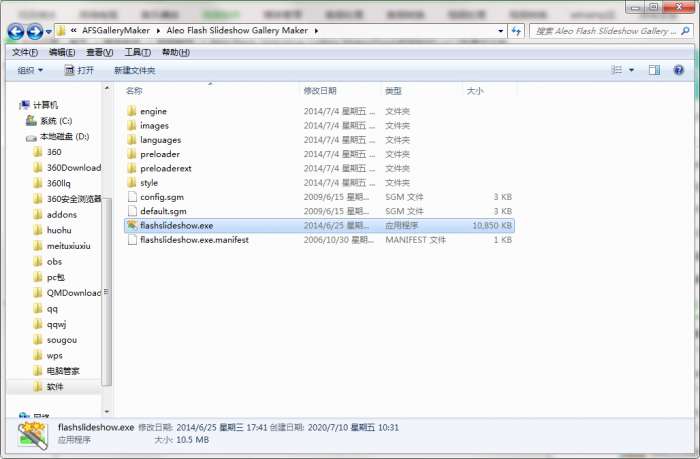Open the 软件 folder in tree
700x459 pixels.
click(x=55, y=387)
